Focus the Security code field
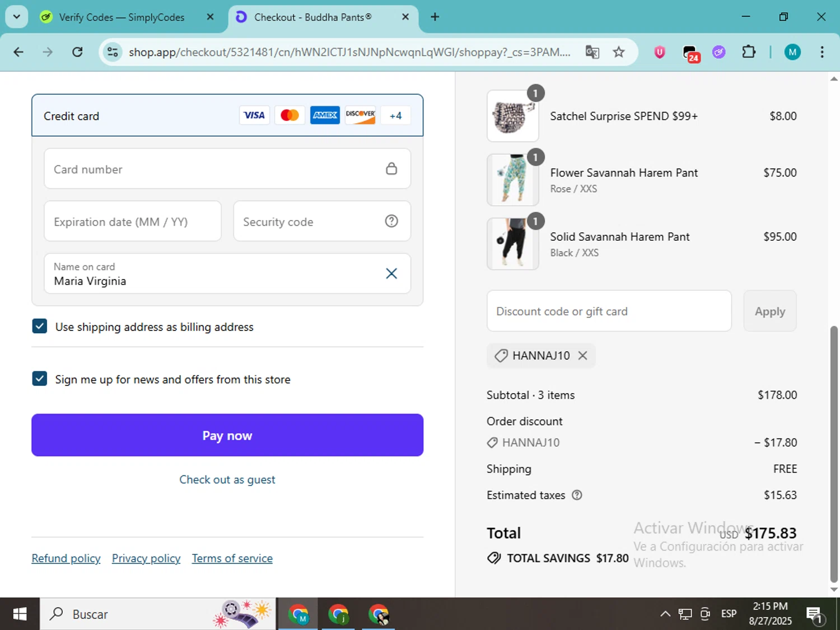Screen dimensions: 840x630 coord(322,221)
